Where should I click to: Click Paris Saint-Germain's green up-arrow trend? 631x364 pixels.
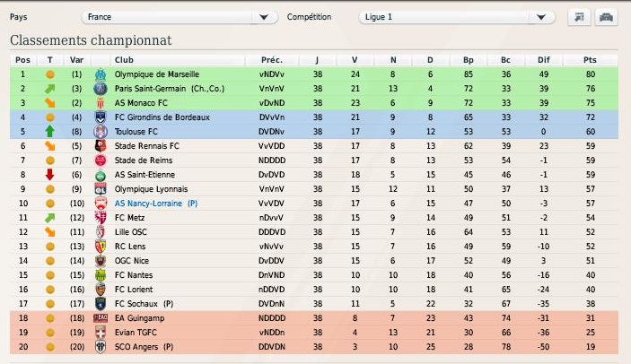click(x=49, y=89)
